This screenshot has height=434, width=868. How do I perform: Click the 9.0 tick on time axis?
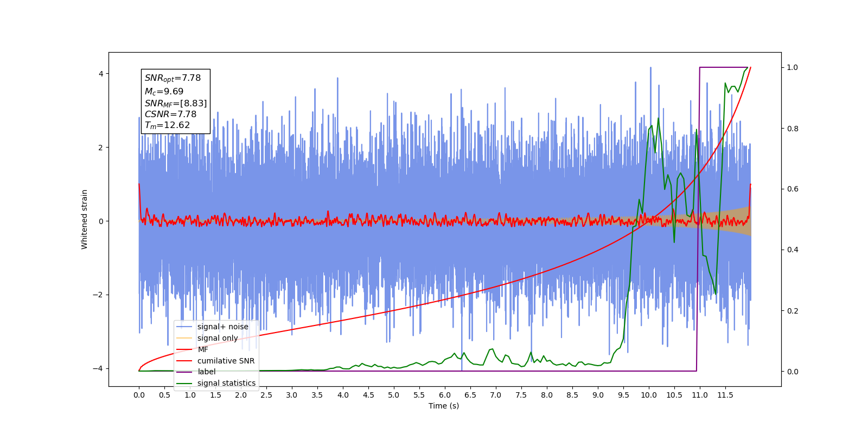click(598, 395)
